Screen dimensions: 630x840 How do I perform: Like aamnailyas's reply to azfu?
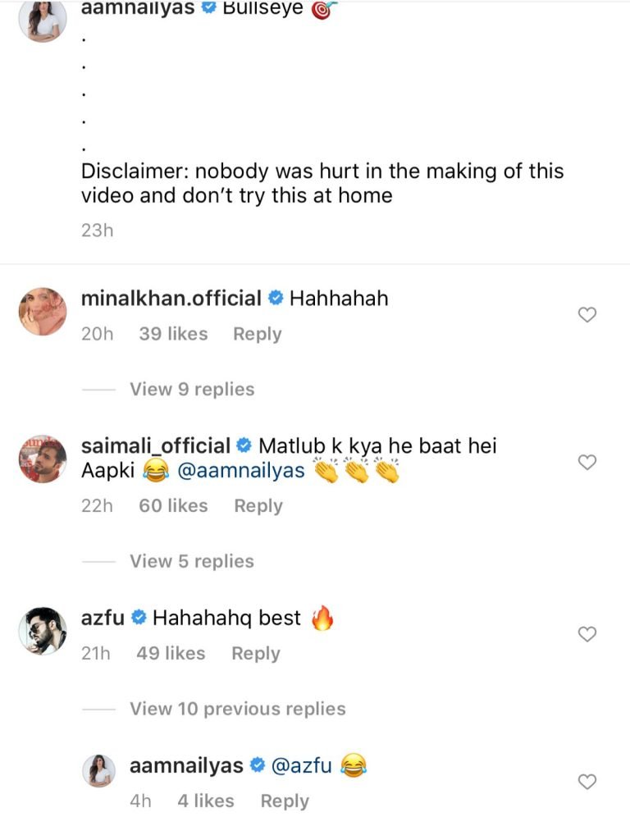pos(587,782)
